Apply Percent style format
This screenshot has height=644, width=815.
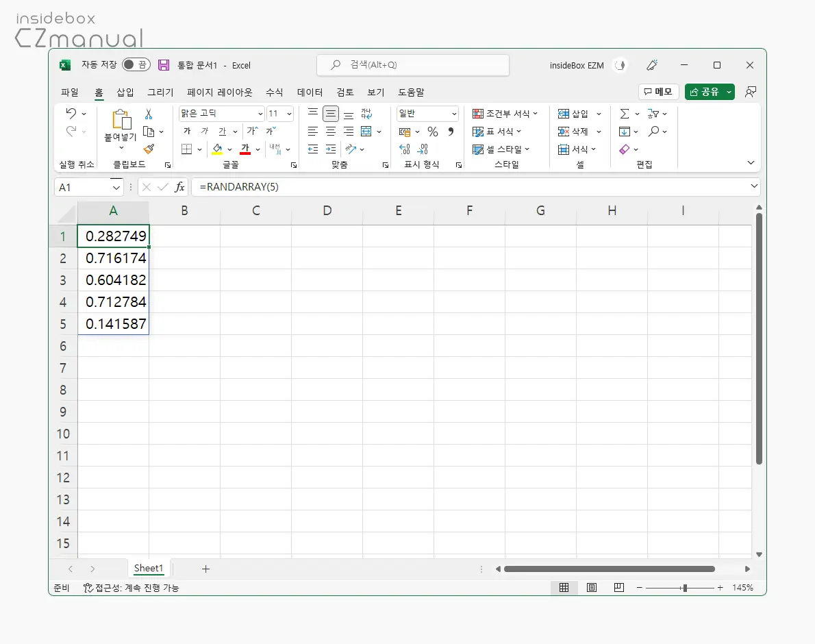tap(432, 132)
